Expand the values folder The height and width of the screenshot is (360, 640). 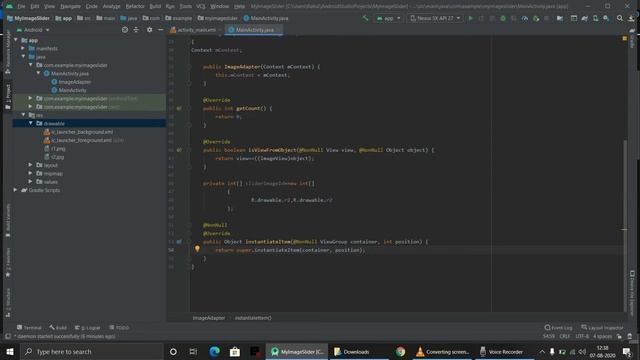click(x=31, y=182)
